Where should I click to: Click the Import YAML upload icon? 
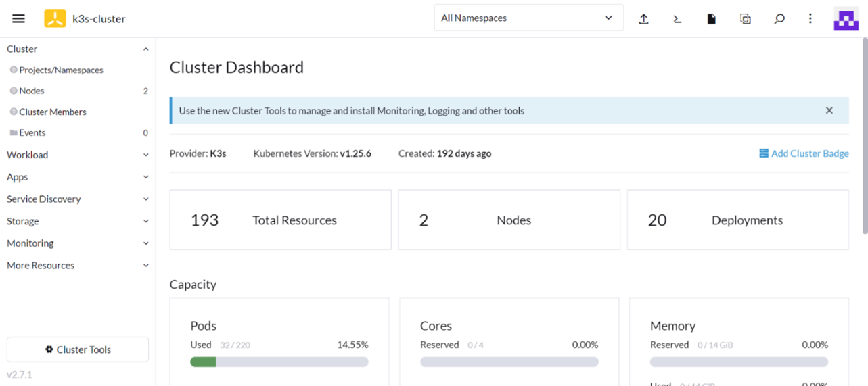pyautogui.click(x=643, y=19)
